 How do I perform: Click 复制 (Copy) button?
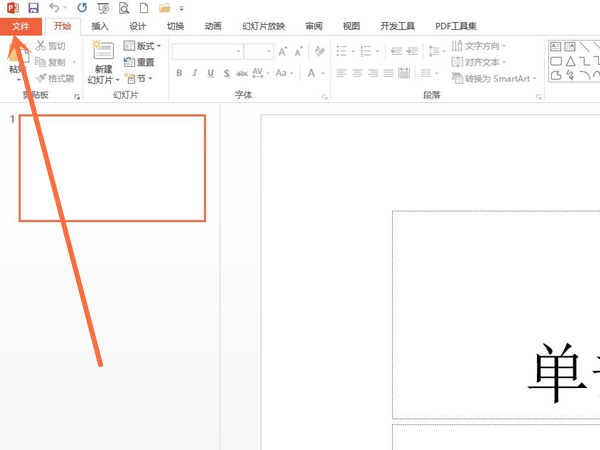point(50,62)
